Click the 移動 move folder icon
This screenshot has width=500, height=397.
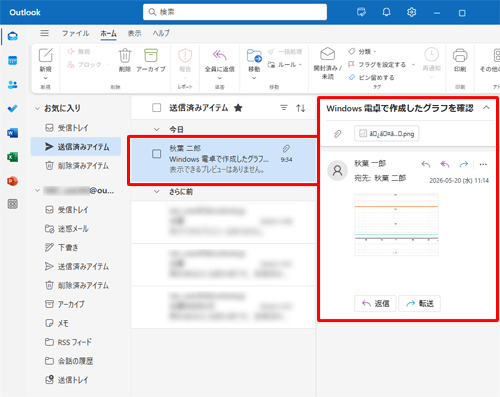pos(254,55)
